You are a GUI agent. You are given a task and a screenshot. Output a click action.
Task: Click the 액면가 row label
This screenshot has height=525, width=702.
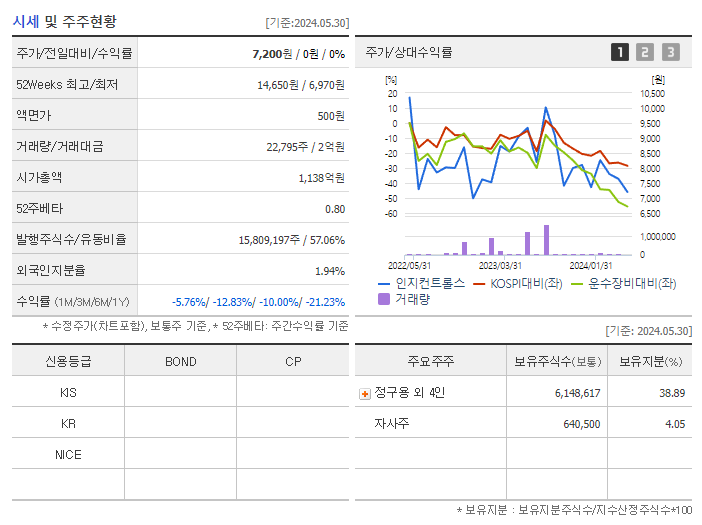tap(34, 115)
